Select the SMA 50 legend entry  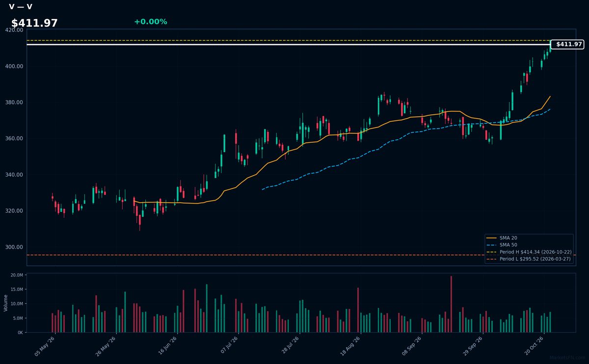click(x=508, y=244)
